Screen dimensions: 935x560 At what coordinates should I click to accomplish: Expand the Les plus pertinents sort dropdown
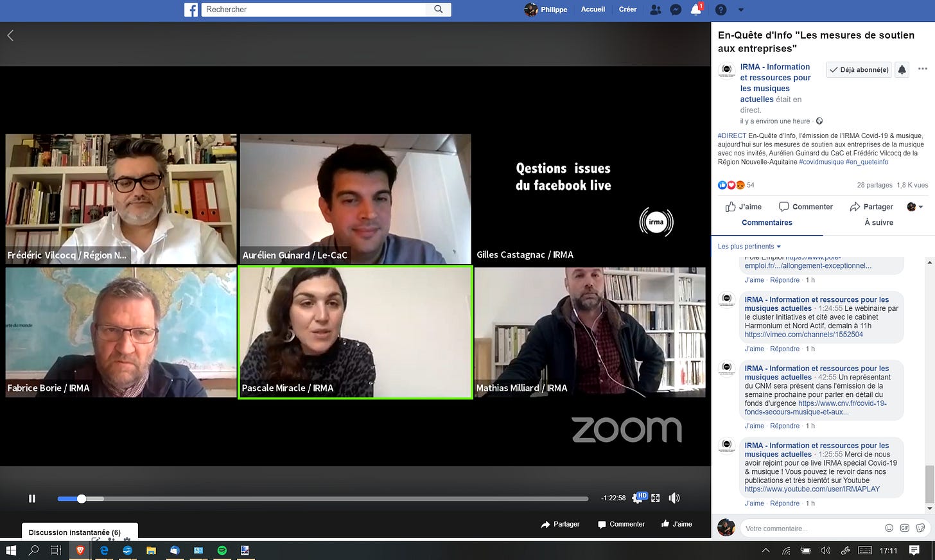coord(749,247)
